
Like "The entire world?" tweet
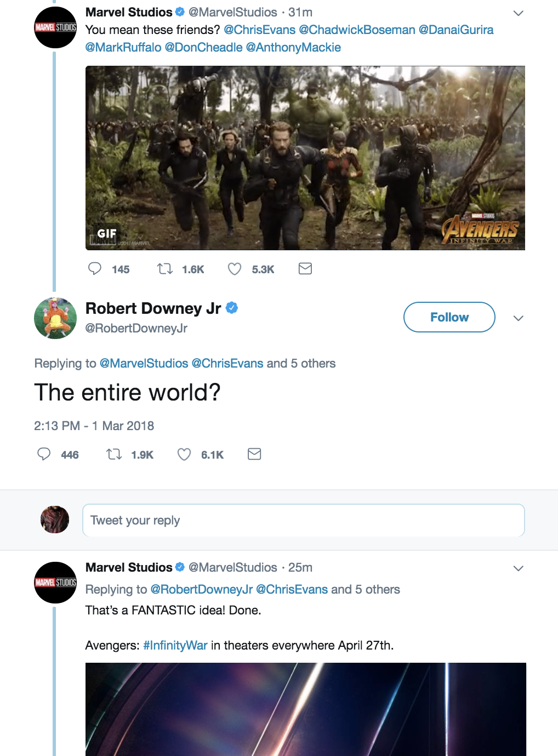click(184, 454)
